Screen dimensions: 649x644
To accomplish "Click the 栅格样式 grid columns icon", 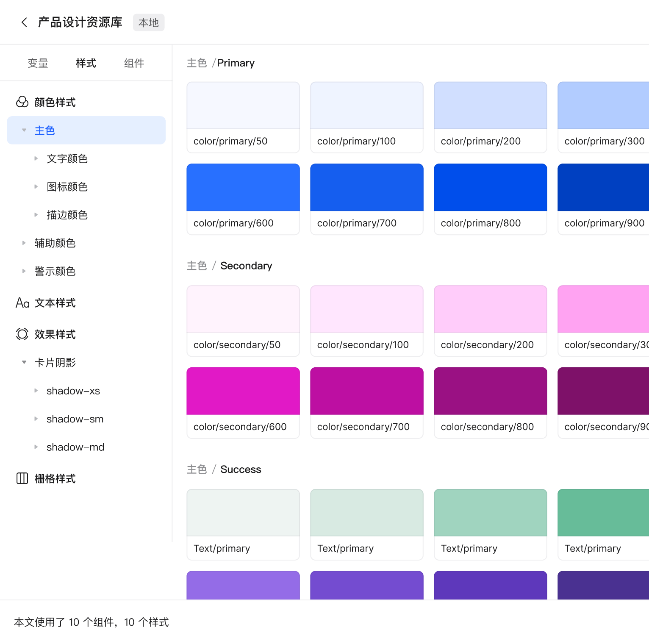I will point(22,478).
